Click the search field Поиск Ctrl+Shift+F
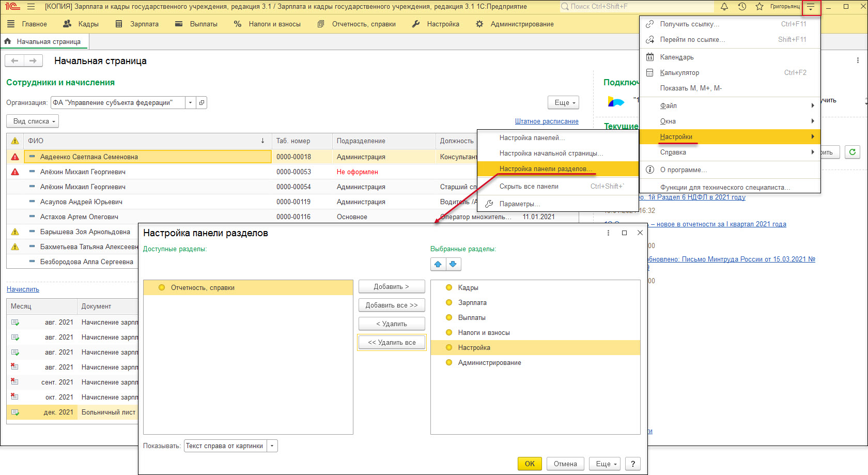The image size is (868, 475). pos(637,7)
